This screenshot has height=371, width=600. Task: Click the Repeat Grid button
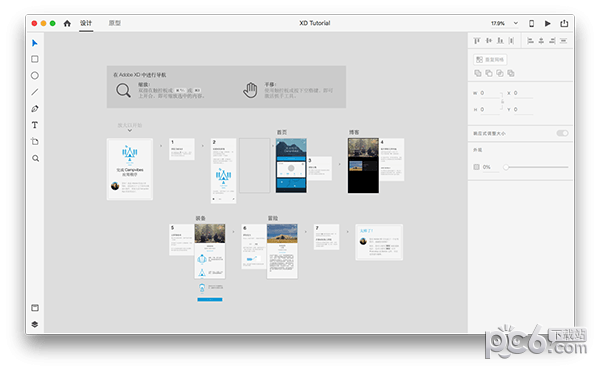pyautogui.click(x=490, y=60)
